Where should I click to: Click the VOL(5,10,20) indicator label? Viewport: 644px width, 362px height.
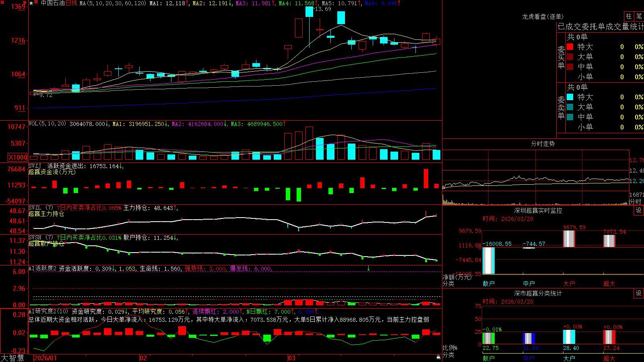(47, 124)
